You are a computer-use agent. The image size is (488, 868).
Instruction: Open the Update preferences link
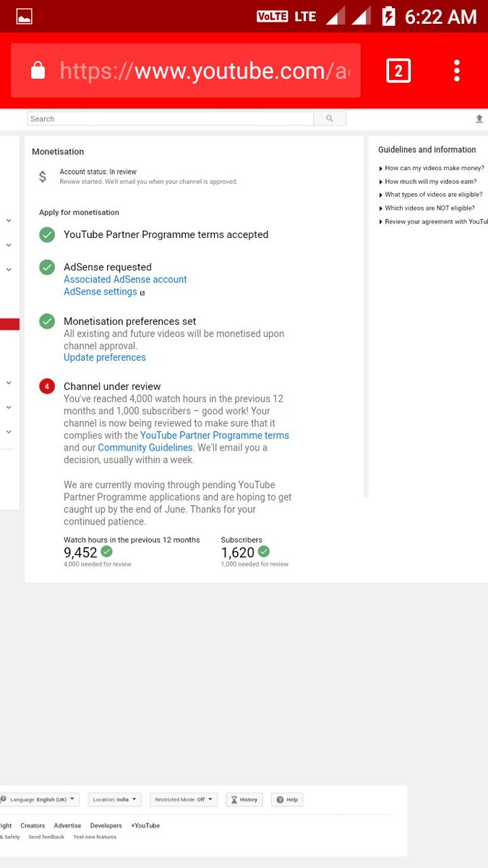(x=105, y=357)
